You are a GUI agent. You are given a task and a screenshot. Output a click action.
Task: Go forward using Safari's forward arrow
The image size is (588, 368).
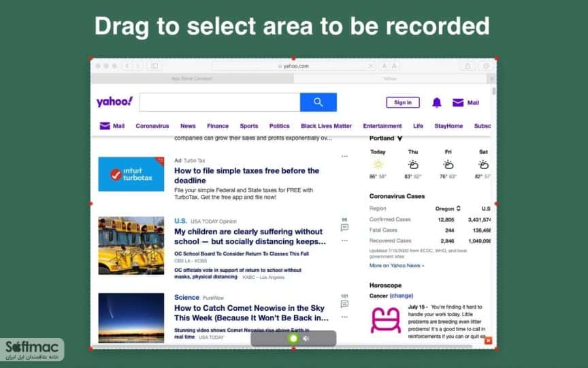tap(138, 66)
